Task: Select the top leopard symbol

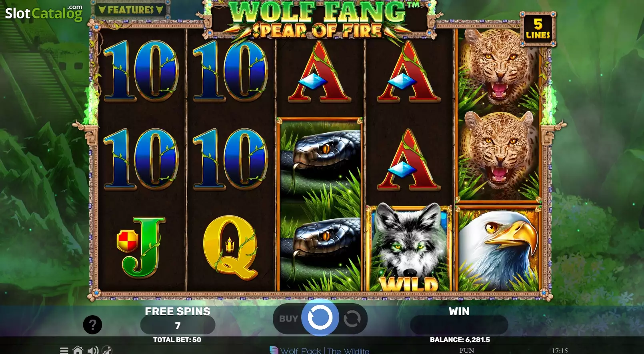Action: tap(498, 70)
